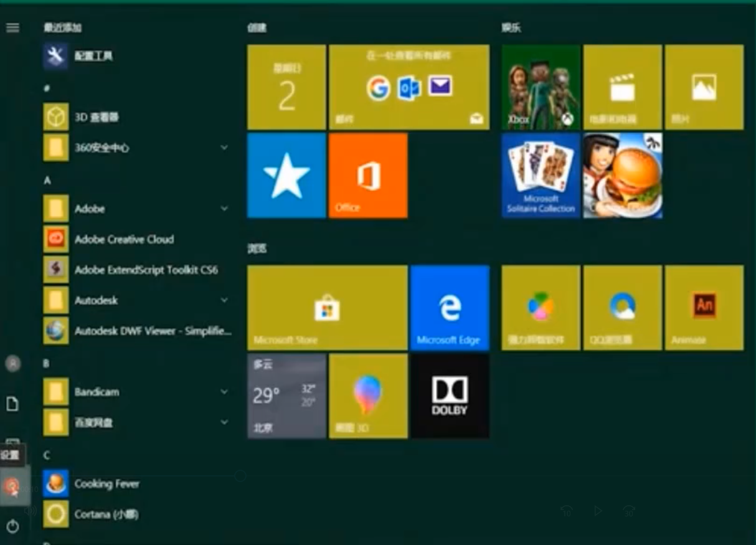The width and height of the screenshot is (756, 545).
Task: Expand the Autodesk folder
Action: pyautogui.click(x=224, y=300)
